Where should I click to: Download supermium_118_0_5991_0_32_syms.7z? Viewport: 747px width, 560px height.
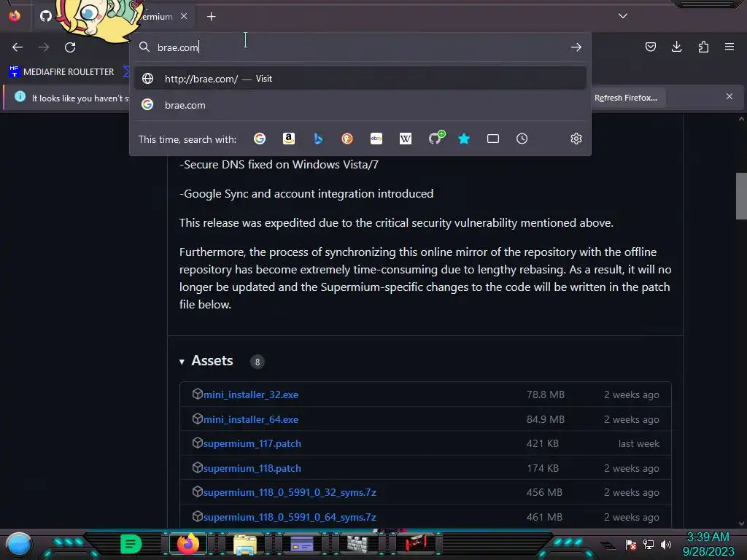click(290, 492)
